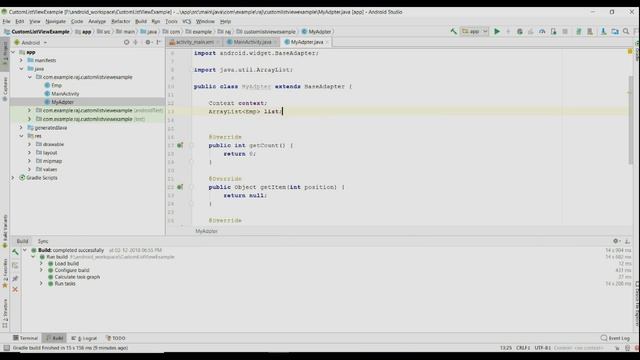The height and width of the screenshot is (360, 640).
Task: Expand the Configure build step
Action: [41, 270]
